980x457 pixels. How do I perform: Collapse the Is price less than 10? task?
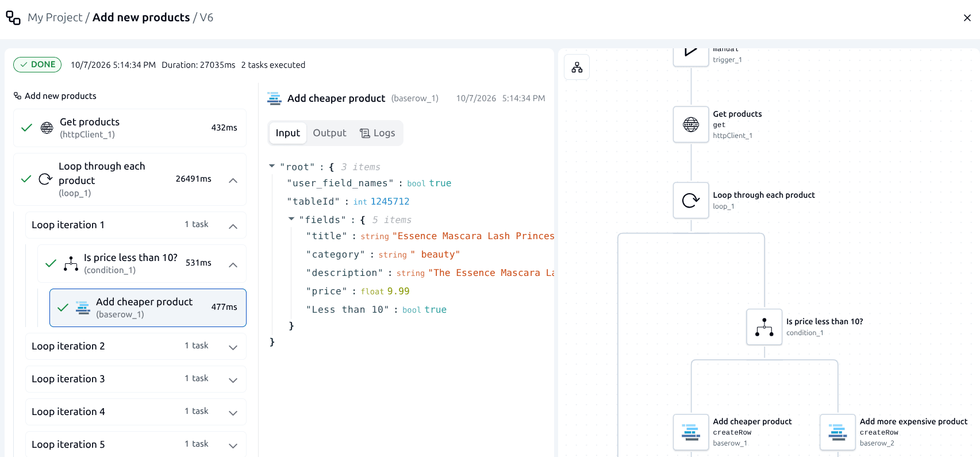click(x=233, y=264)
